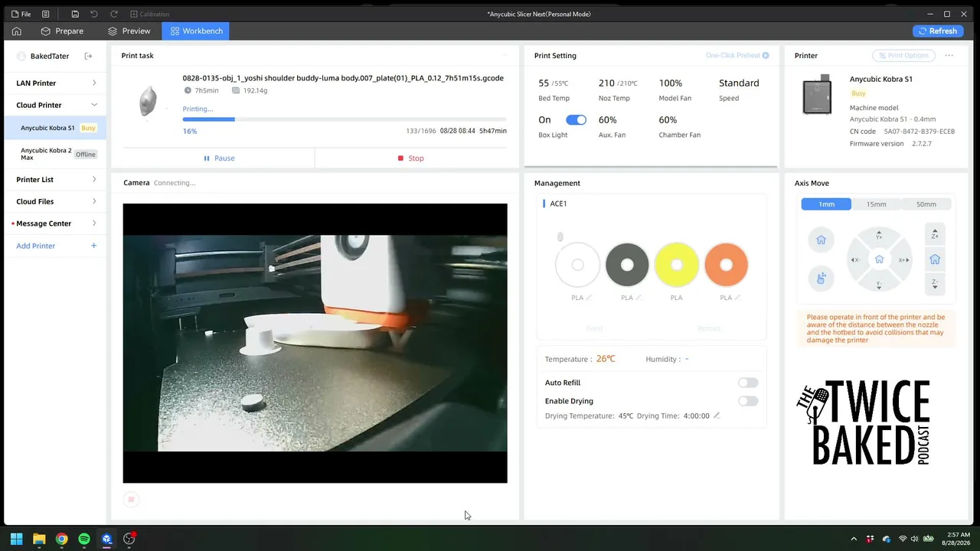This screenshot has height=551, width=980.
Task: Open the Windows Start menu
Action: coord(16,539)
